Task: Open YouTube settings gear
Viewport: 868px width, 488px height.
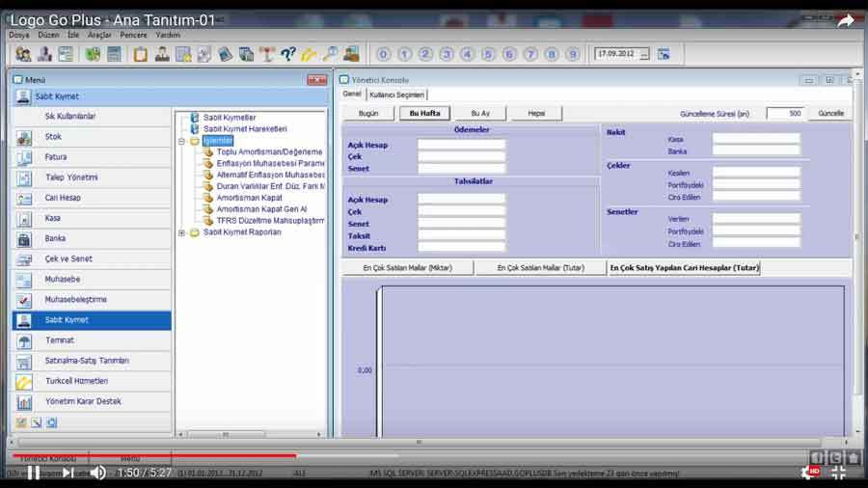Action: (x=809, y=473)
